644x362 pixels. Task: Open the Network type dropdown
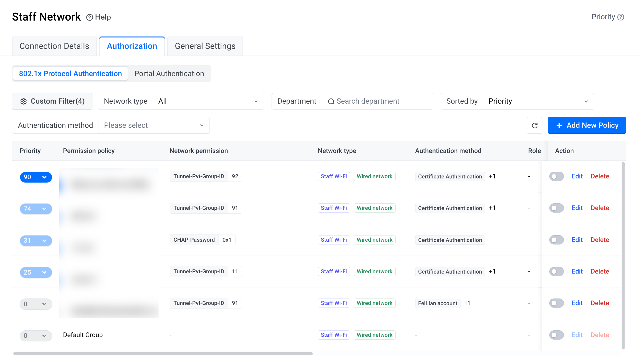coord(208,101)
